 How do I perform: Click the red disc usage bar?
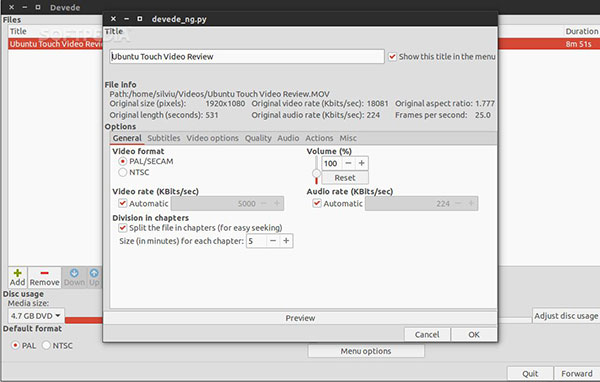click(83, 320)
